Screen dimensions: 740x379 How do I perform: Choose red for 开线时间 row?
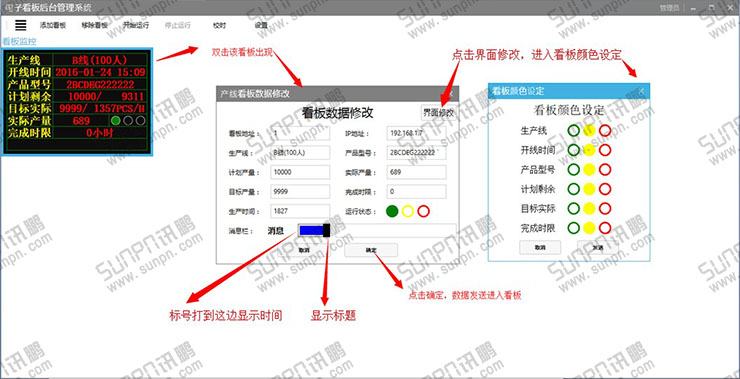(x=605, y=150)
